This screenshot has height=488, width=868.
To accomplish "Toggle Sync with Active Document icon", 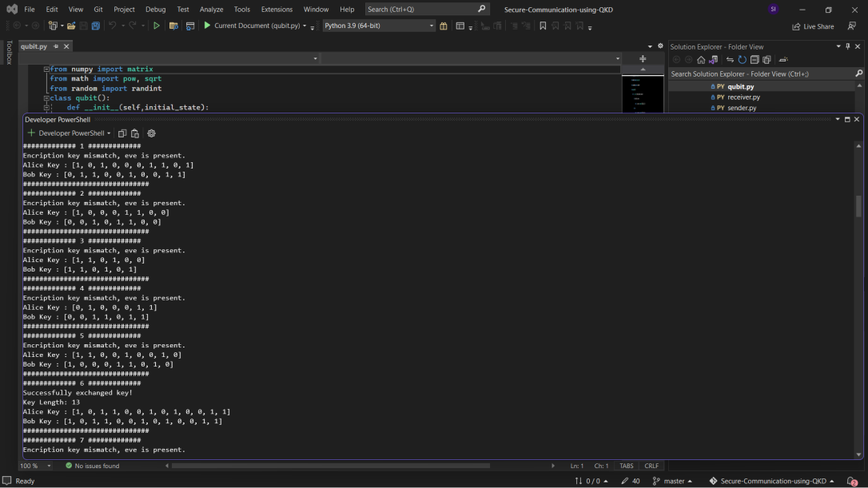I will coord(730,60).
